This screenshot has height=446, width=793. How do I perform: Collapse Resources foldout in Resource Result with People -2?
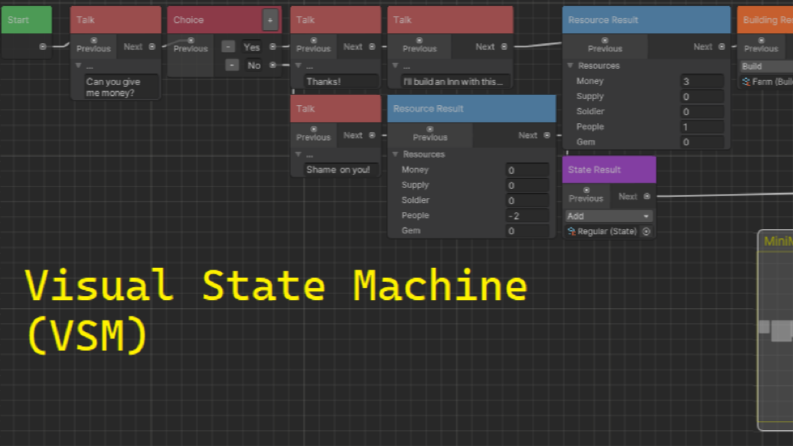coord(395,154)
